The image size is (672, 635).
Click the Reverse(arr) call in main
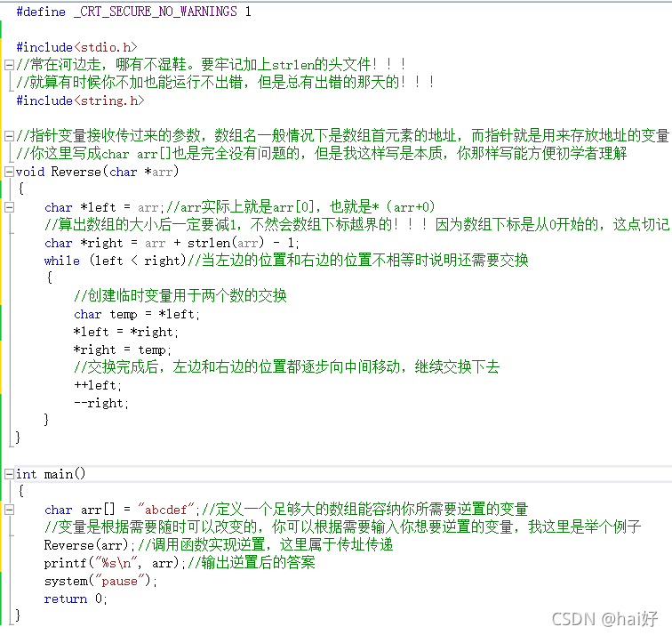point(89,545)
